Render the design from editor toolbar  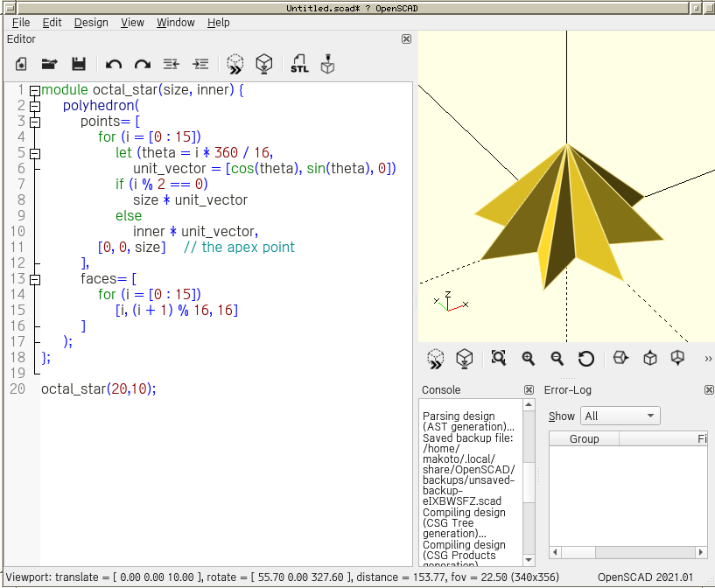tap(264, 64)
